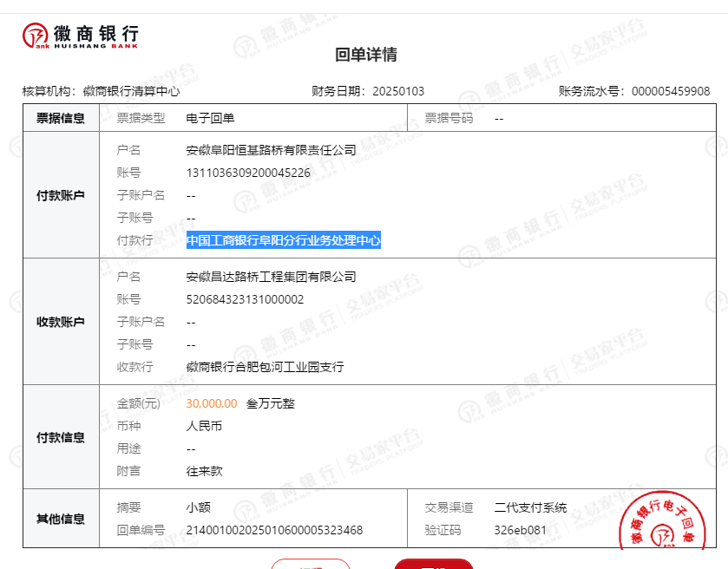Click the payer account number 1311036309200045226

pyautogui.click(x=248, y=173)
